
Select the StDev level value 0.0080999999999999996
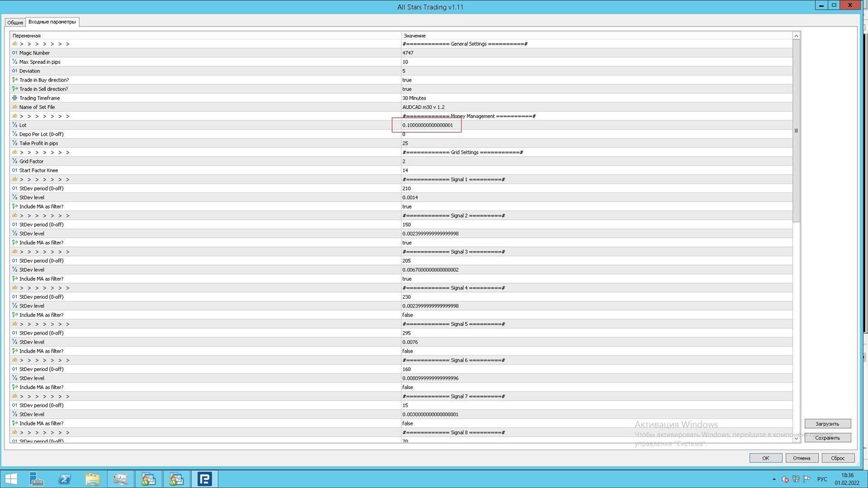pyautogui.click(x=431, y=378)
